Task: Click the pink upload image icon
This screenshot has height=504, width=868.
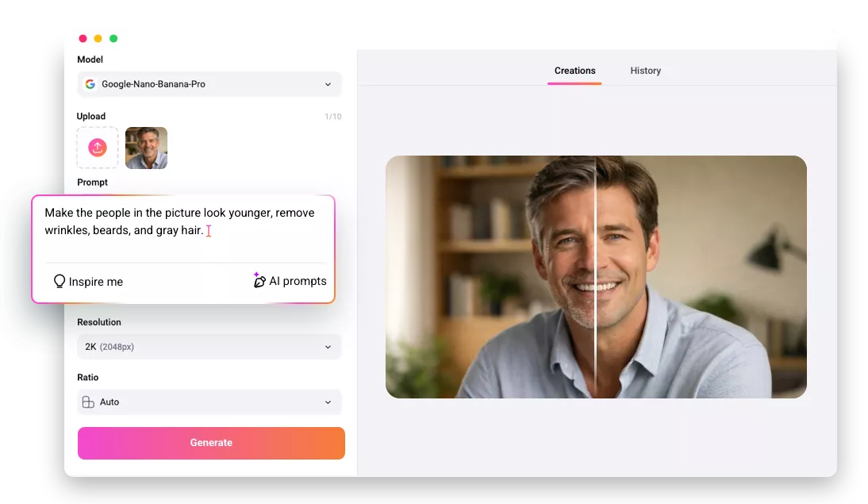Action: click(98, 148)
